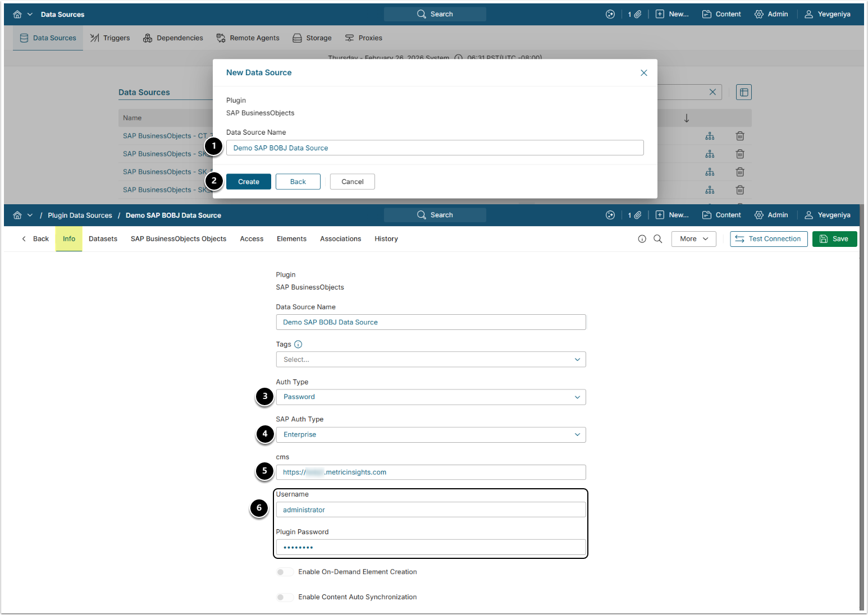Click the cms URL input field

click(431, 472)
